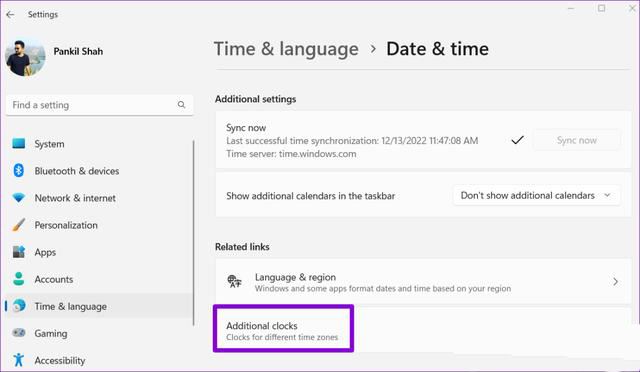The height and width of the screenshot is (372, 640).
Task: Select the Bluetooth & devices icon
Action: [x=19, y=170]
